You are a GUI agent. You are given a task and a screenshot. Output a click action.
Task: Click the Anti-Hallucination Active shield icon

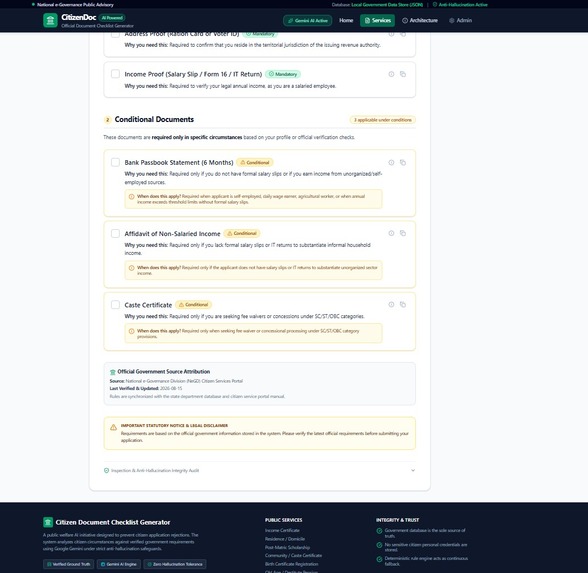click(x=435, y=4)
